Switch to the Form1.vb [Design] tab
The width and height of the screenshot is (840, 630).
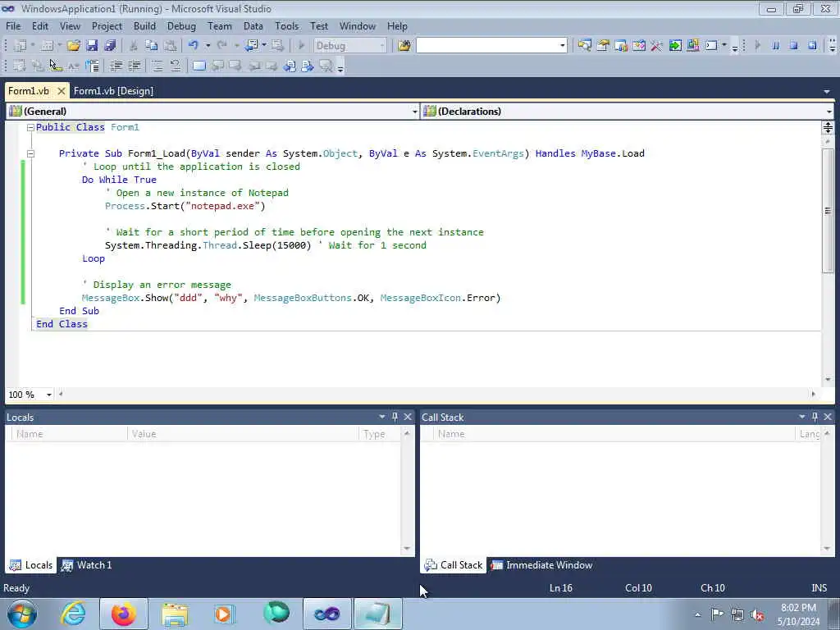113,91
